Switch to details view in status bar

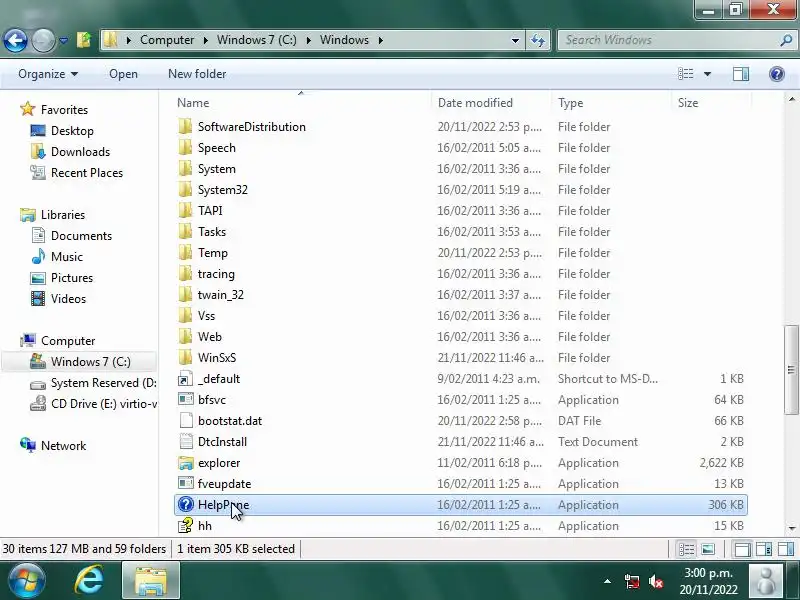tap(686, 549)
